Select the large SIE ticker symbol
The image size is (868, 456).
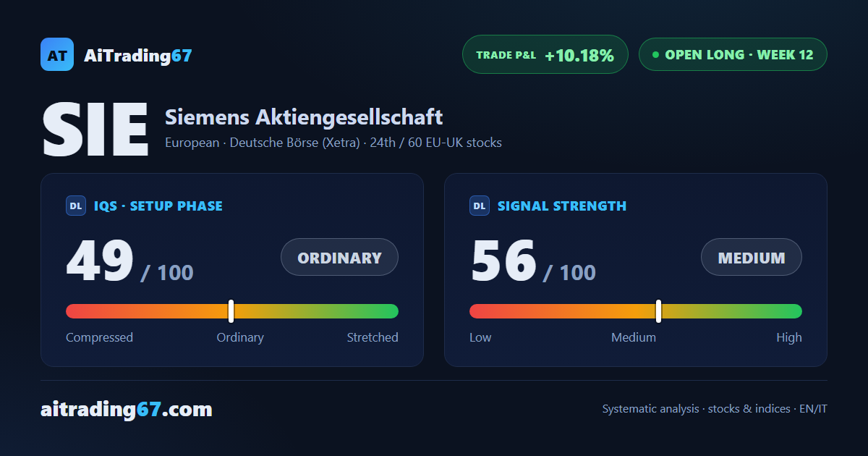(x=95, y=130)
